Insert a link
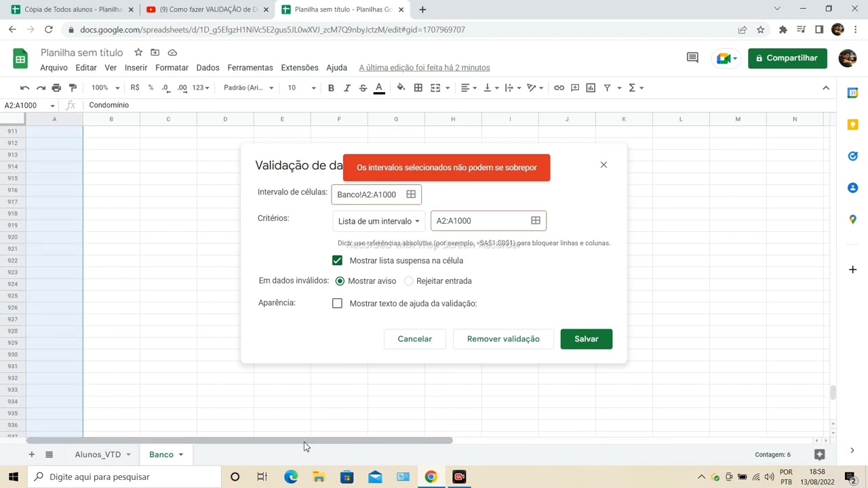 pos(559,87)
